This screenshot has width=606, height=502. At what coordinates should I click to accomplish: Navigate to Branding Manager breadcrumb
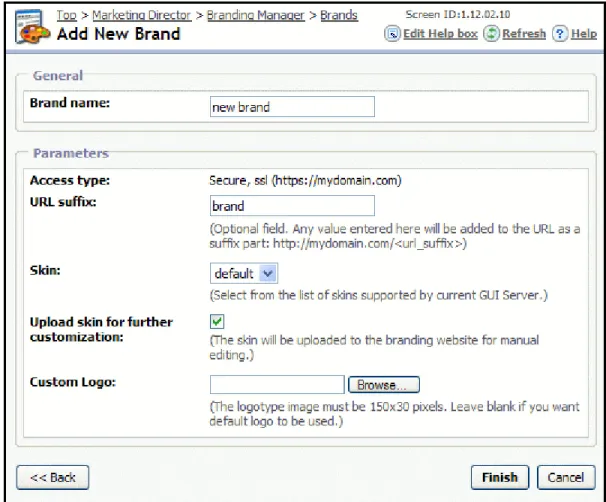coord(255,15)
